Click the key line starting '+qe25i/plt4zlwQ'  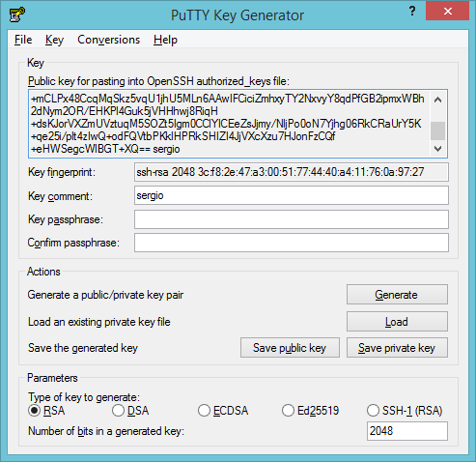(182, 136)
